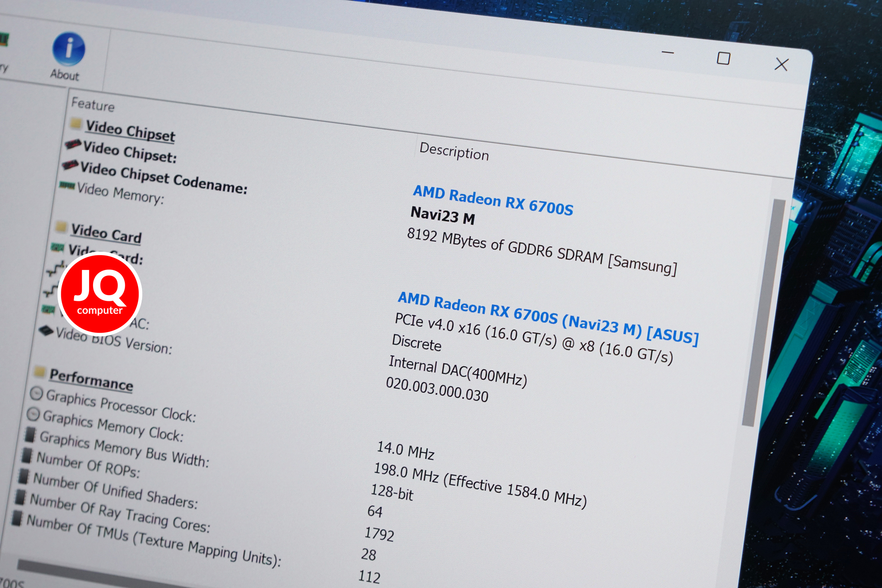This screenshot has width=882, height=588.
Task: Select the 14.0 MHz clock value
Action: (x=405, y=450)
